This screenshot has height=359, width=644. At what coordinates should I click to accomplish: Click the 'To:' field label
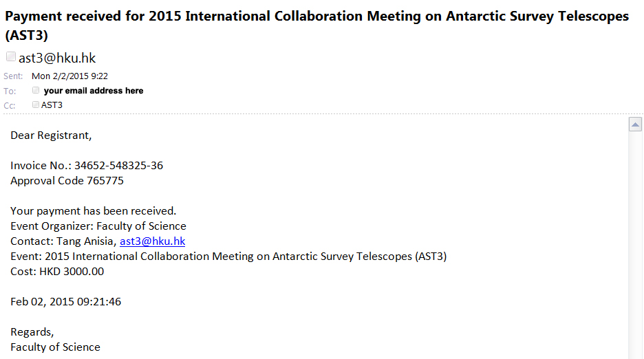[10, 91]
